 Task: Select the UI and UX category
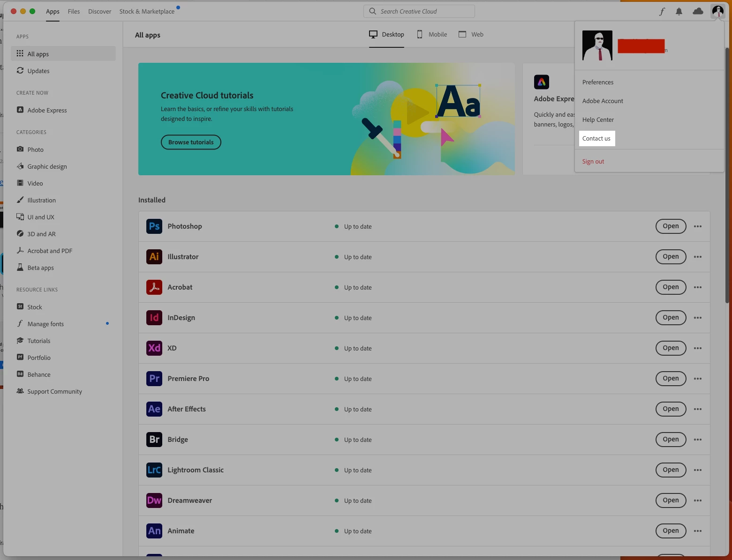point(63,217)
